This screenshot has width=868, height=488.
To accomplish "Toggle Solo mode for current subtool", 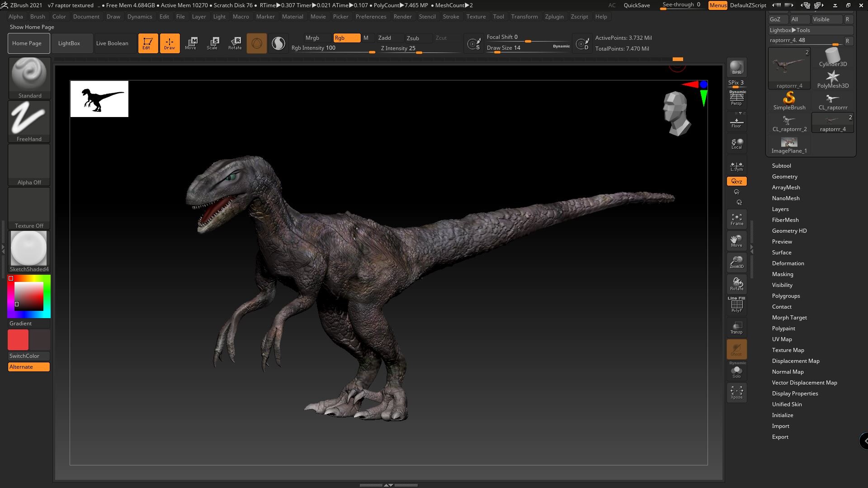I will (736, 371).
